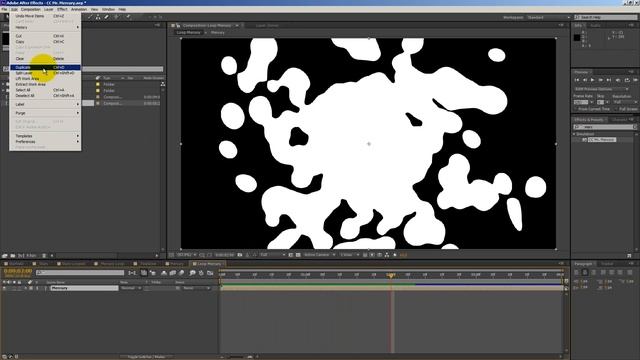Click the current time display in the timeline
The width and height of the screenshot is (640, 360).
click(x=18, y=271)
